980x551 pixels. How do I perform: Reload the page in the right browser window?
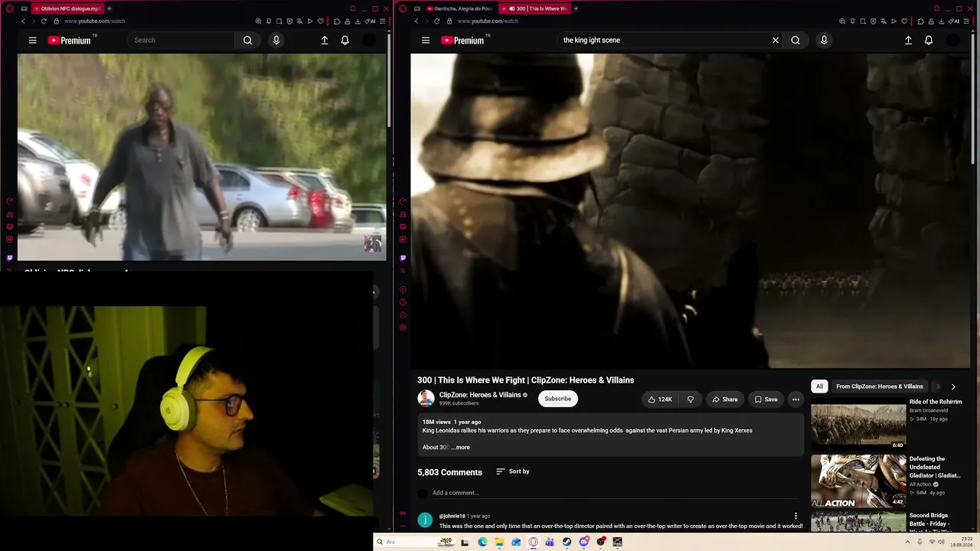(436, 21)
